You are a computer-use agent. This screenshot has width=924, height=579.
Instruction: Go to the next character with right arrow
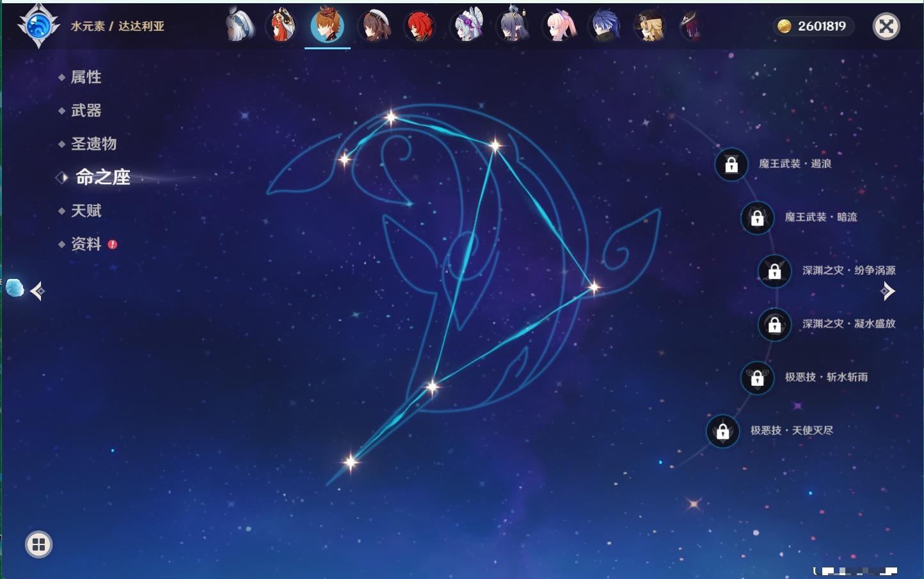[x=888, y=291]
